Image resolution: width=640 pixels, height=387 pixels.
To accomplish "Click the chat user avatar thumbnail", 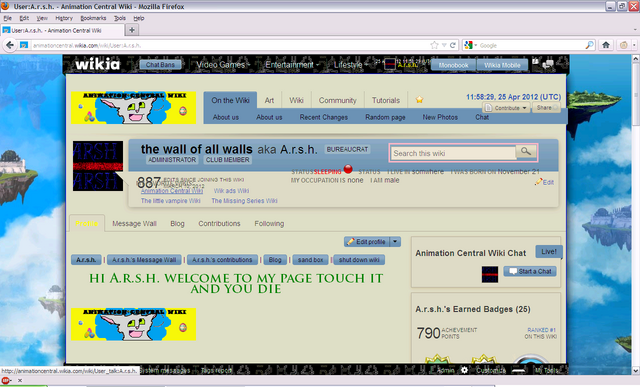I will pyautogui.click(x=490, y=274).
